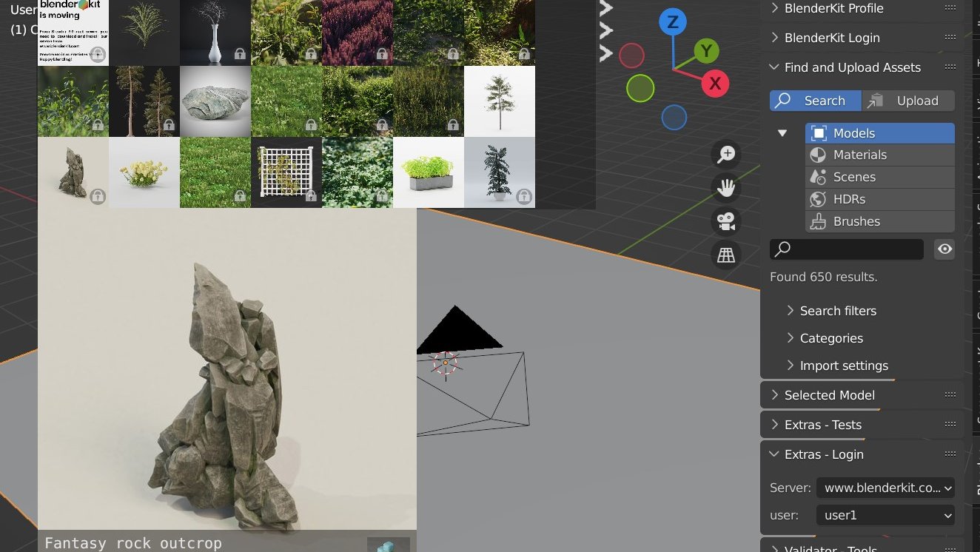Toggle free/own assets with the eye icon
Image resolution: width=980 pixels, height=552 pixels.
pyautogui.click(x=944, y=249)
